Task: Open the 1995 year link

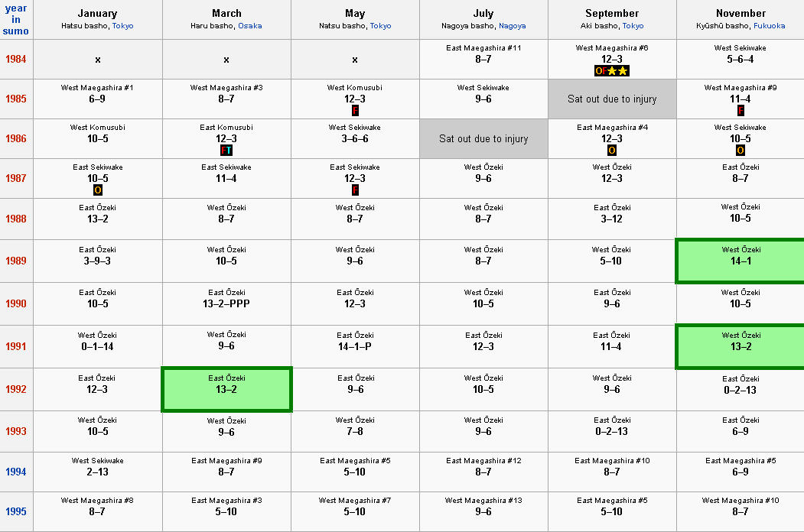Action: pos(15,511)
